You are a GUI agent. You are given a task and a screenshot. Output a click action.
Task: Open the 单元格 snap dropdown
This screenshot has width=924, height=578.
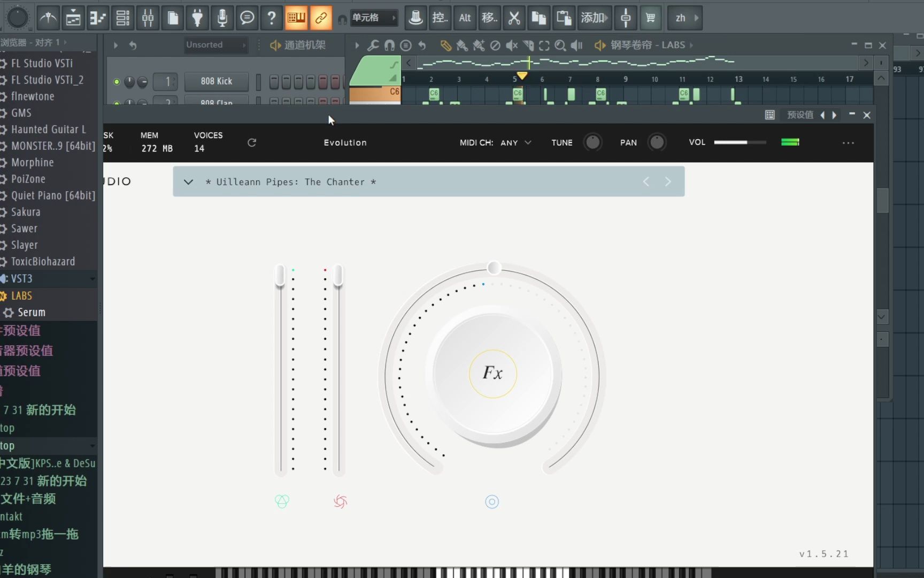pyautogui.click(x=374, y=18)
